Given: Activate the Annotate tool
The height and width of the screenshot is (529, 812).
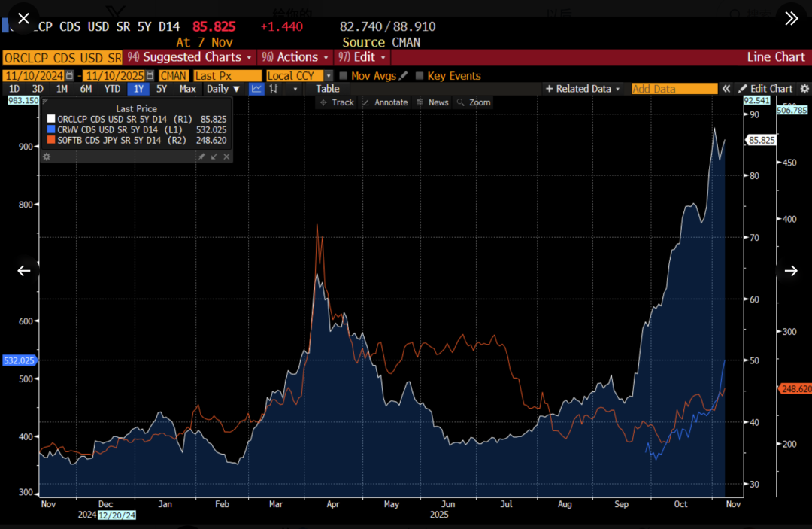Looking at the screenshot, I should pos(385,102).
